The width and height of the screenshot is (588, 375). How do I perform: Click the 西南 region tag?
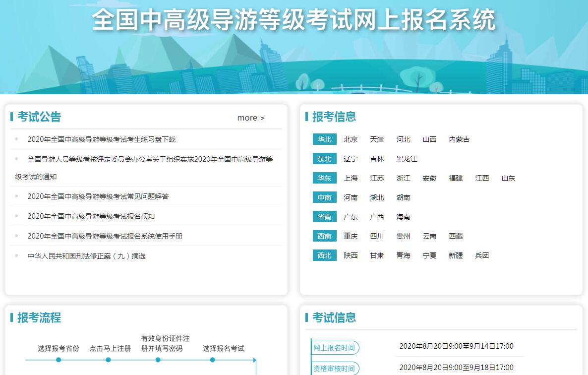click(x=325, y=236)
